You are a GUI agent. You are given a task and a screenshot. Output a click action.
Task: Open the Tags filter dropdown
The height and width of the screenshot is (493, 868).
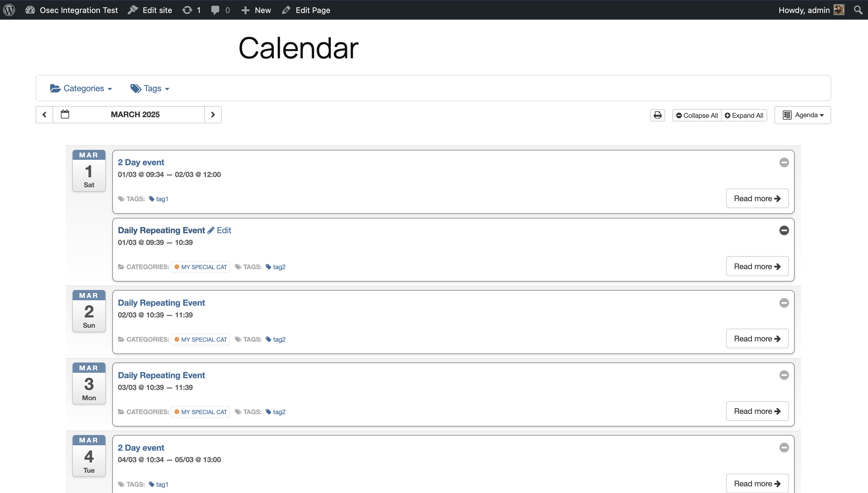tap(150, 89)
